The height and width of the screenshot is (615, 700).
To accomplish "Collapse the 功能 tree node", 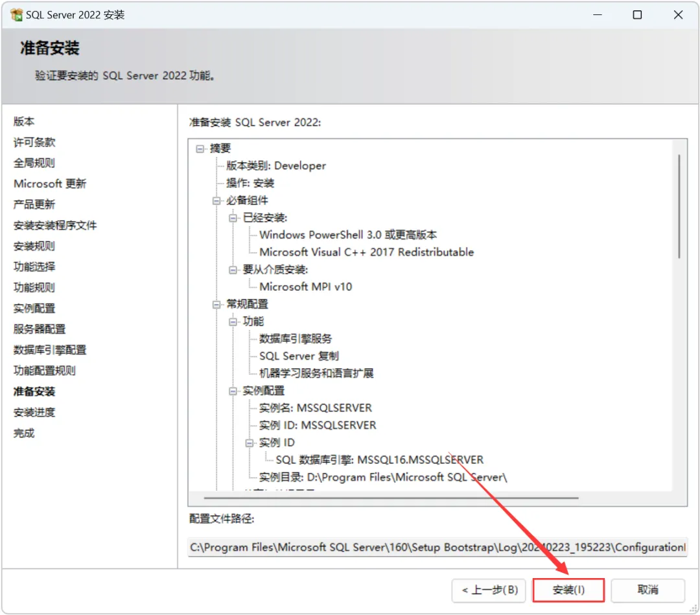I will click(233, 322).
